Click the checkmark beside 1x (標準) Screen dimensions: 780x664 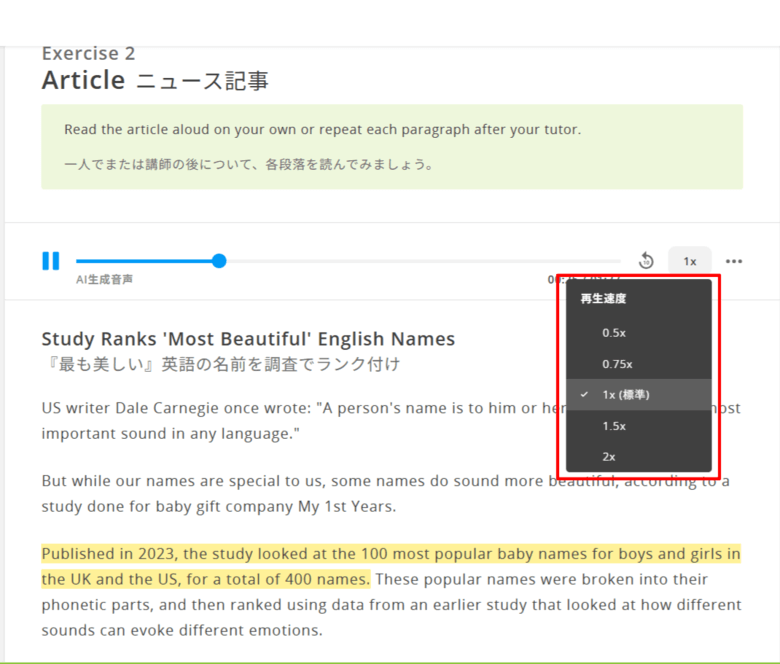[584, 394]
